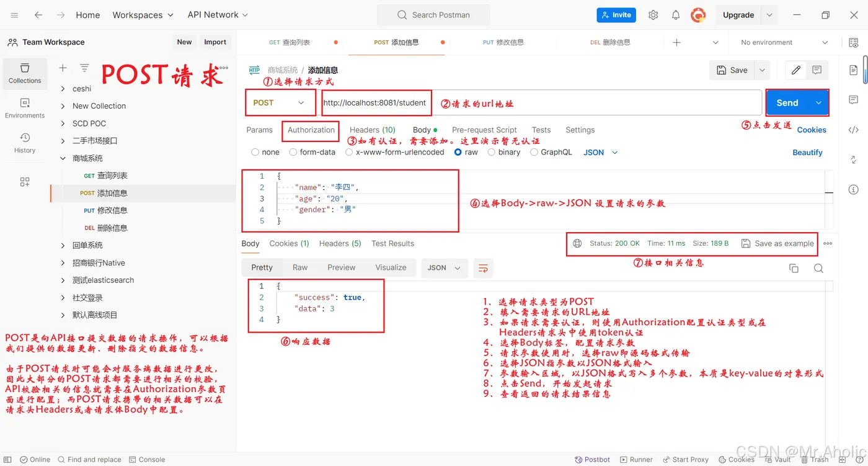Open the configure sidebar apps icon
Screen dimensions: 868x466
pyautogui.click(x=25, y=182)
